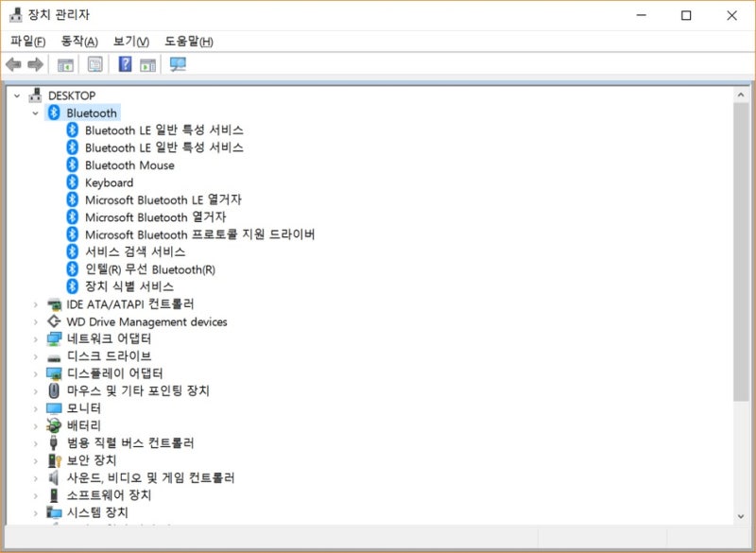Collapse the Bluetooth category
Screen dimensions: 756x553
click(x=35, y=113)
